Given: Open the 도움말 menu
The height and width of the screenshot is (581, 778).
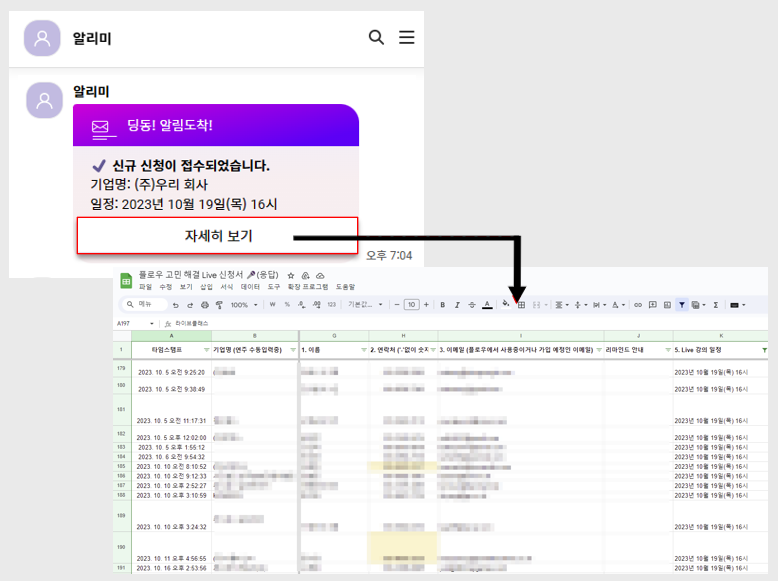Looking at the screenshot, I should (345, 287).
